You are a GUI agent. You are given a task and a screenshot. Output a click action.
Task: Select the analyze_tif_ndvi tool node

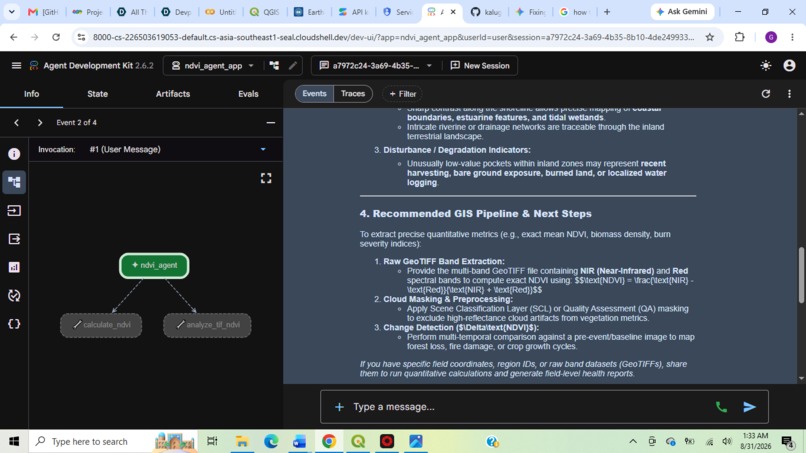pos(207,325)
